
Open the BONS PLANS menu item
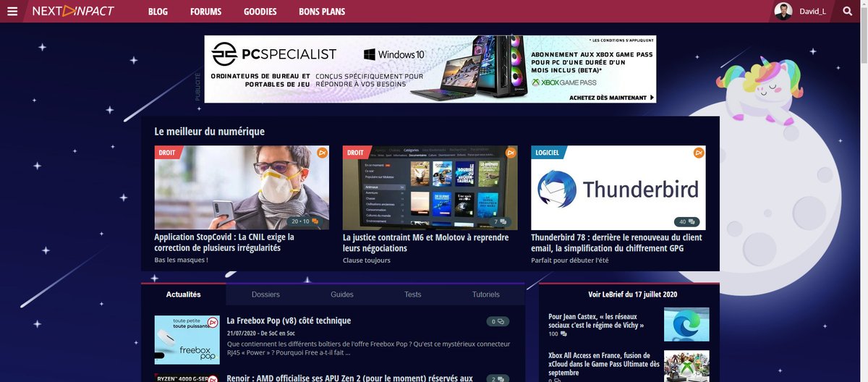(x=322, y=12)
